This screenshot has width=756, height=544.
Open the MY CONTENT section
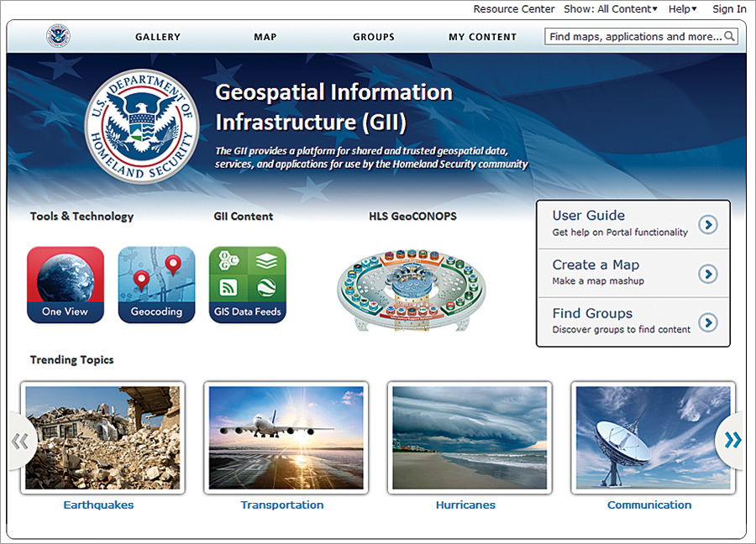[x=482, y=37]
